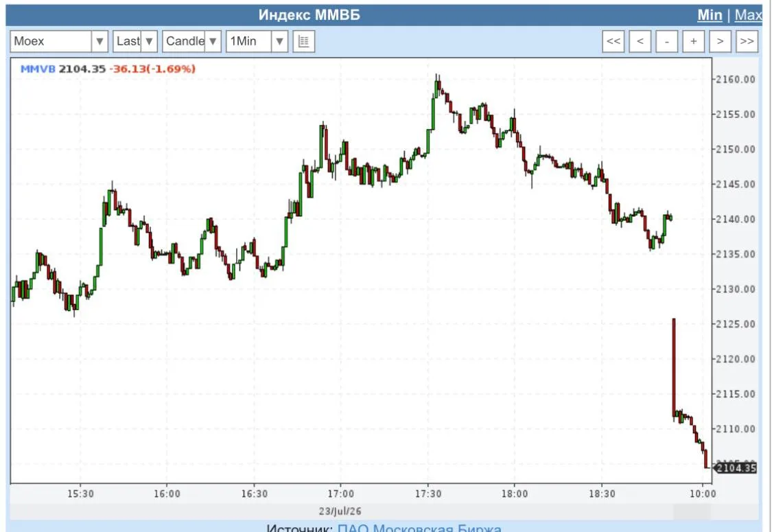Image resolution: width=772 pixels, height=532 pixels.
Task: Jump to chart end with >> button
Action: [747, 41]
